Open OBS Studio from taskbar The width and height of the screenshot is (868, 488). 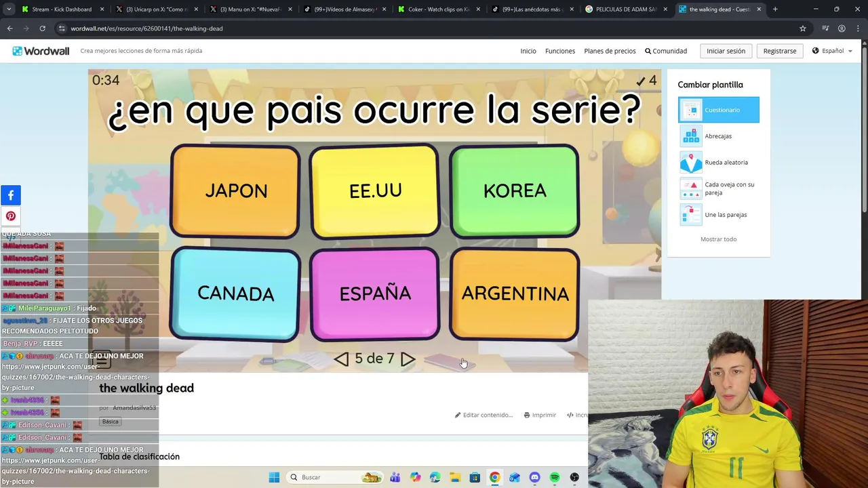pyautogui.click(x=575, y=477)
